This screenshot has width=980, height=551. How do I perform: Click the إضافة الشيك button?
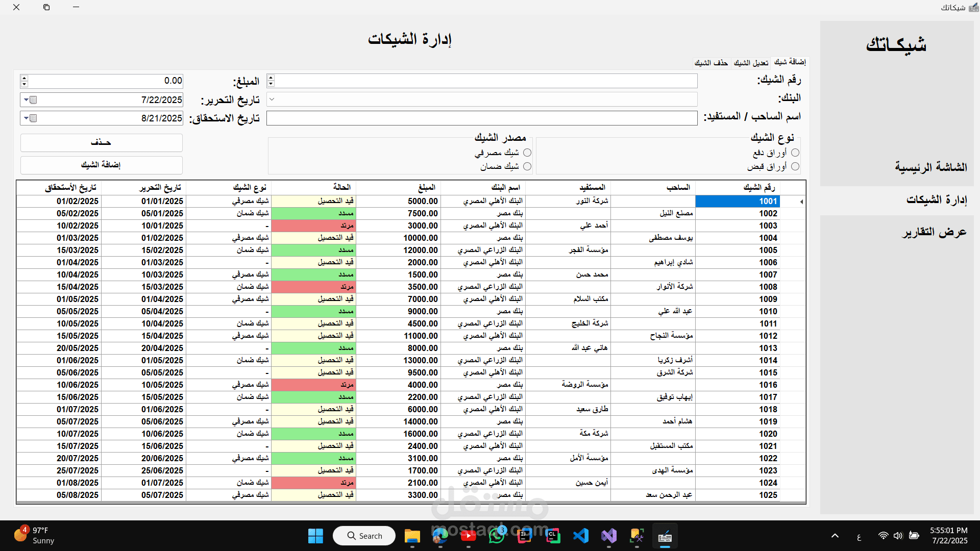click(x=101, y=165)
